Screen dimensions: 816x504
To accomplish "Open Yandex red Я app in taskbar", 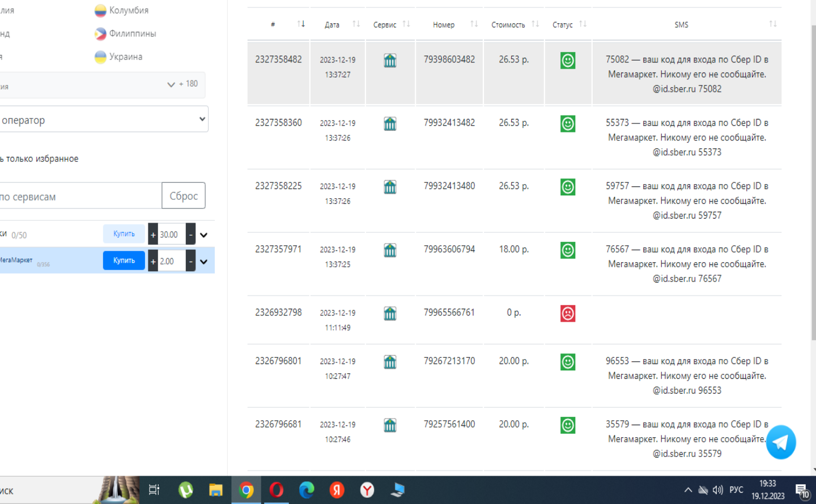I will tap(337, 490).
